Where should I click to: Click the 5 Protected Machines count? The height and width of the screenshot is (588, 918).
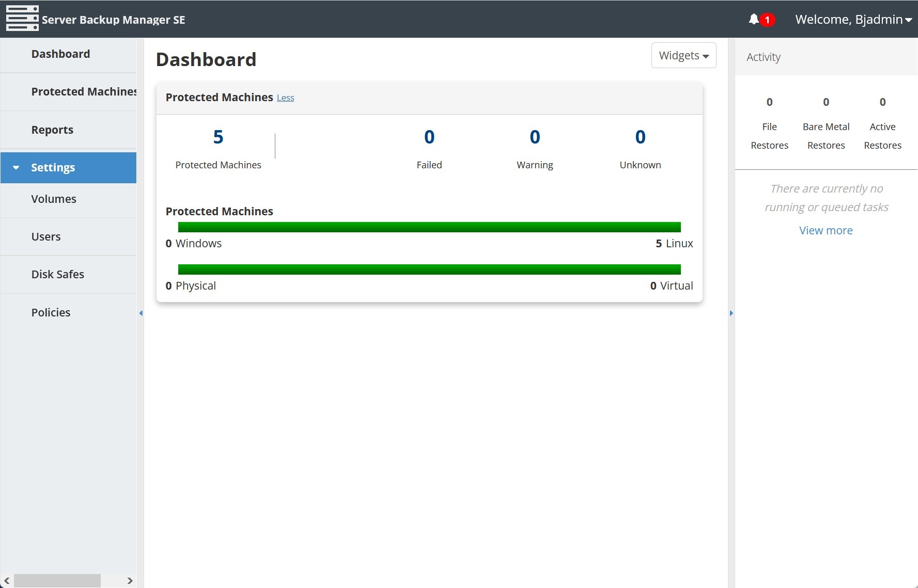point(218,137)
